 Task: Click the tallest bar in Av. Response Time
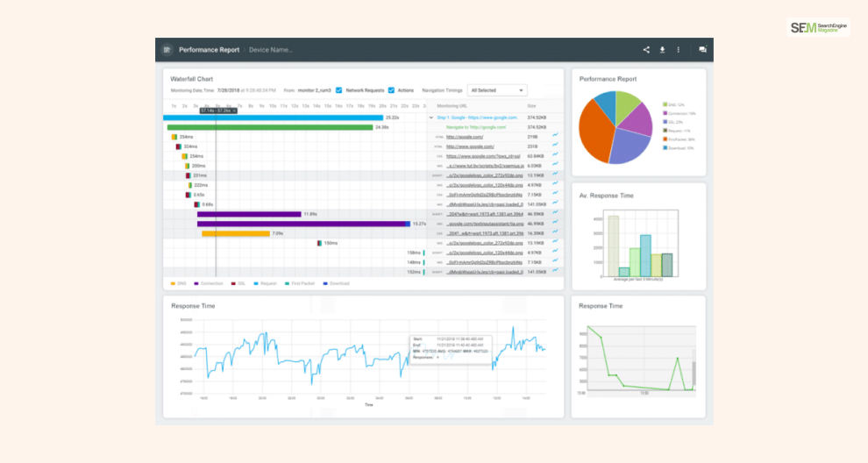click(x=614, y=246)
